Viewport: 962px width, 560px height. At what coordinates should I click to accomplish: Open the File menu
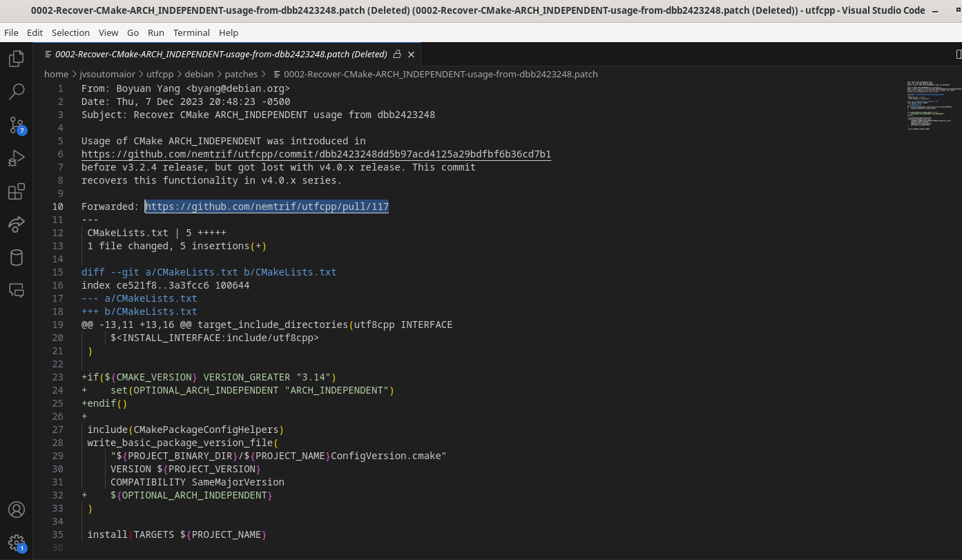(x=11, y=32)
